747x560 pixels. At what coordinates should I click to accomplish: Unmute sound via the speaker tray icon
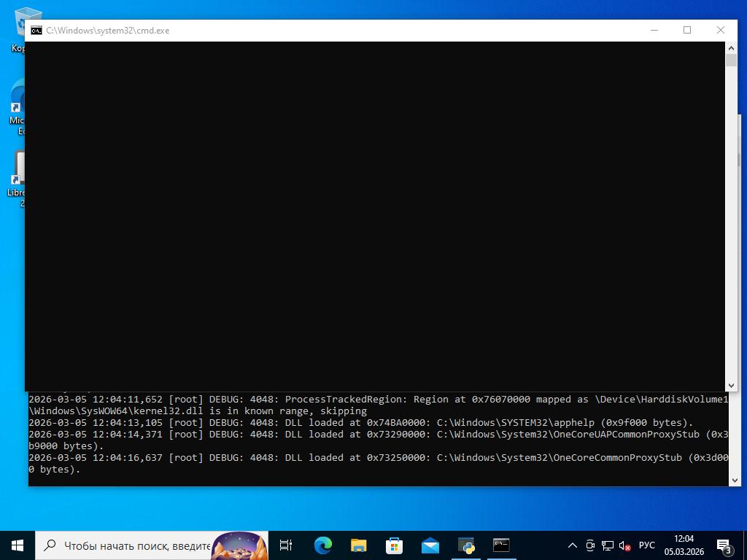(624, 545)
